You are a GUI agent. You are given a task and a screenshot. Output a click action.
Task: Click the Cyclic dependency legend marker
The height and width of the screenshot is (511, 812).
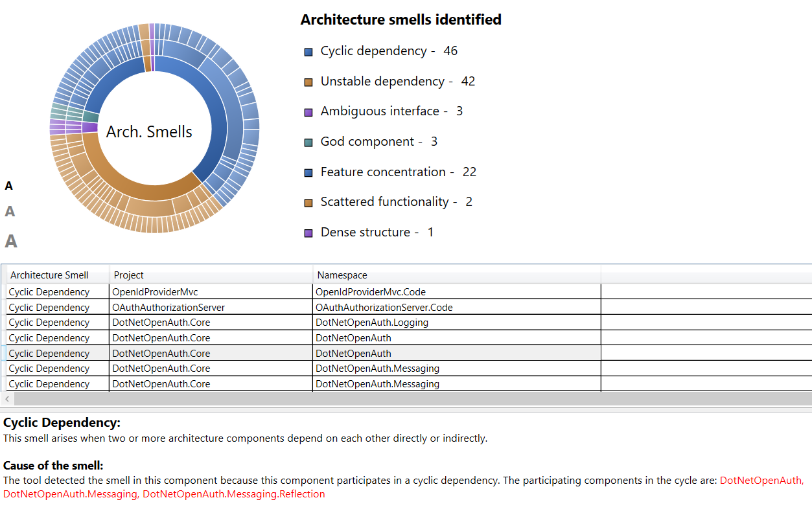pos(308,51)
